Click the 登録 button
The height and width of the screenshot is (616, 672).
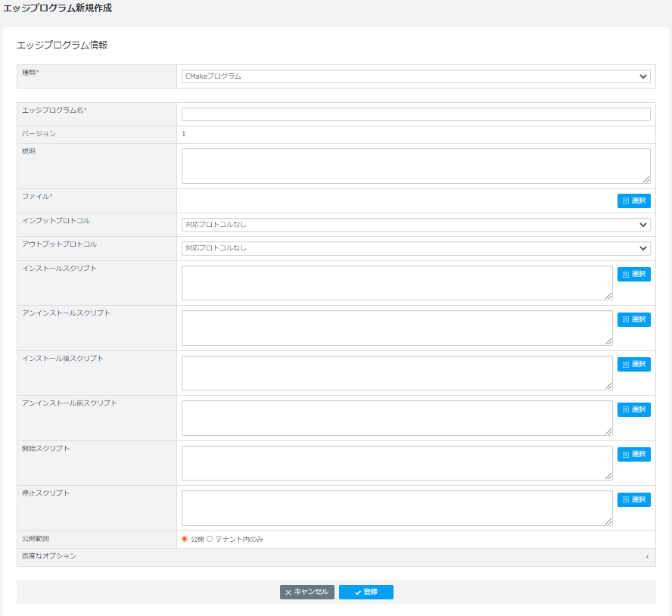(x=366, y=592)
